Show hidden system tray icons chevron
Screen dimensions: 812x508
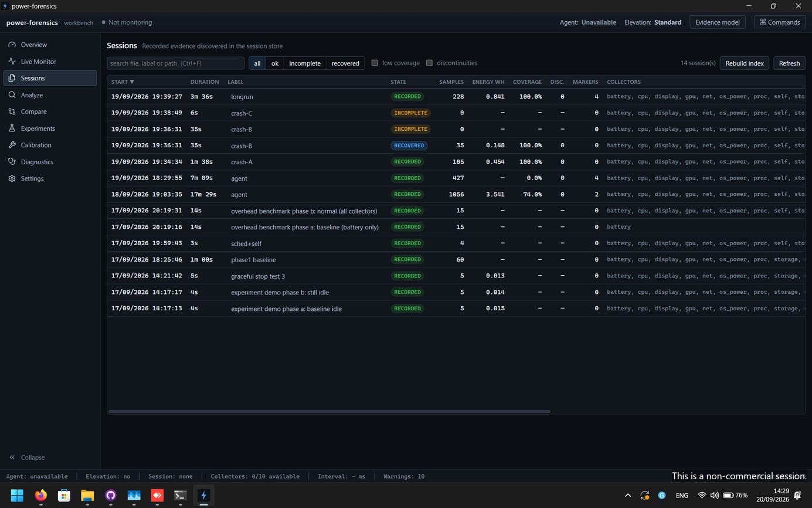[x=628, y=496]
